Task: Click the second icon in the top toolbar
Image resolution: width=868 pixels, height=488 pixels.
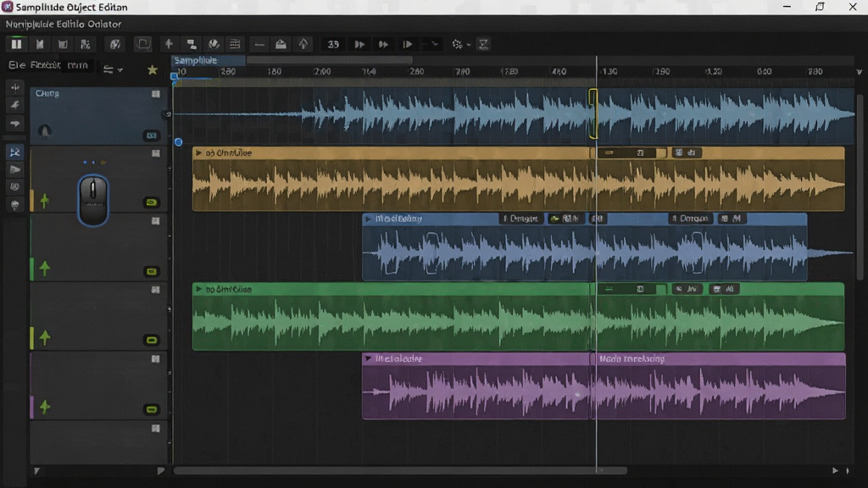Action: pos(39,44)
